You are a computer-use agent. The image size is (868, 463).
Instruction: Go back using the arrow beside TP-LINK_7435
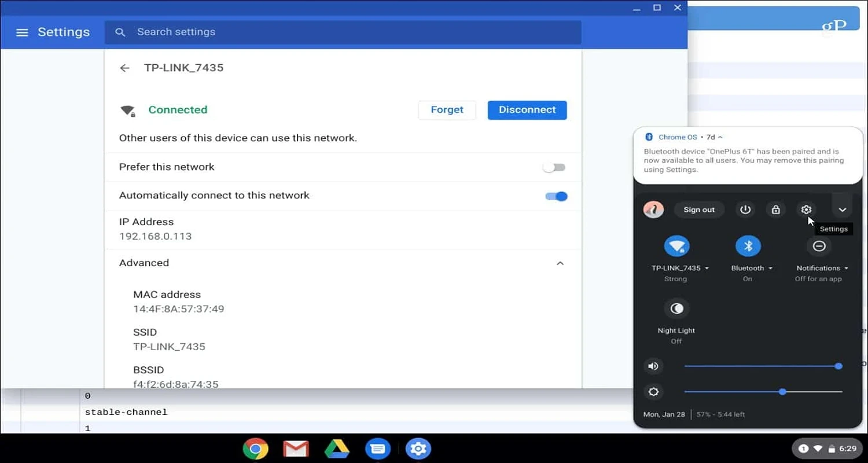pyautogui.click(x=124, y=68)
